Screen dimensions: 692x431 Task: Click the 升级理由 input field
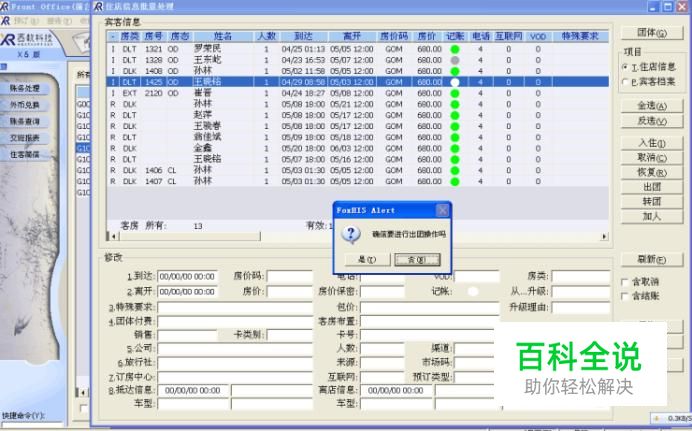(x=581, y=307)
